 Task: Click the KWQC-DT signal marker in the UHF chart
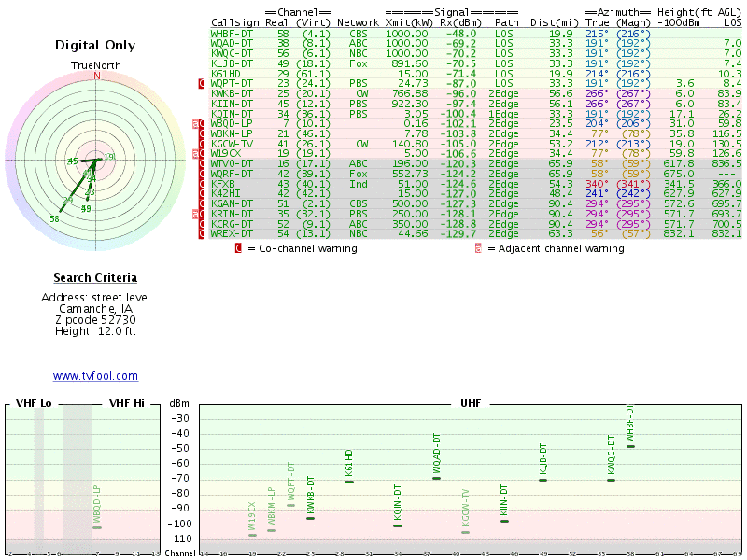[612, 480]
